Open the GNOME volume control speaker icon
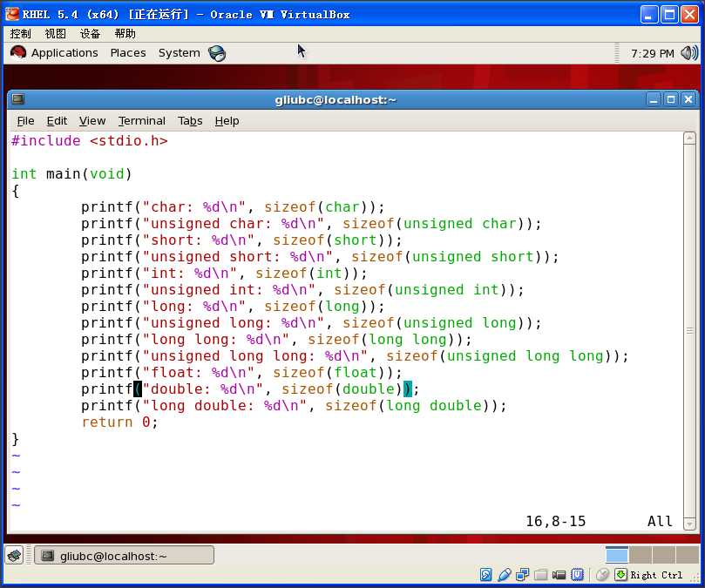The width and height of the screenshot is (705, 588). (689, 53)
